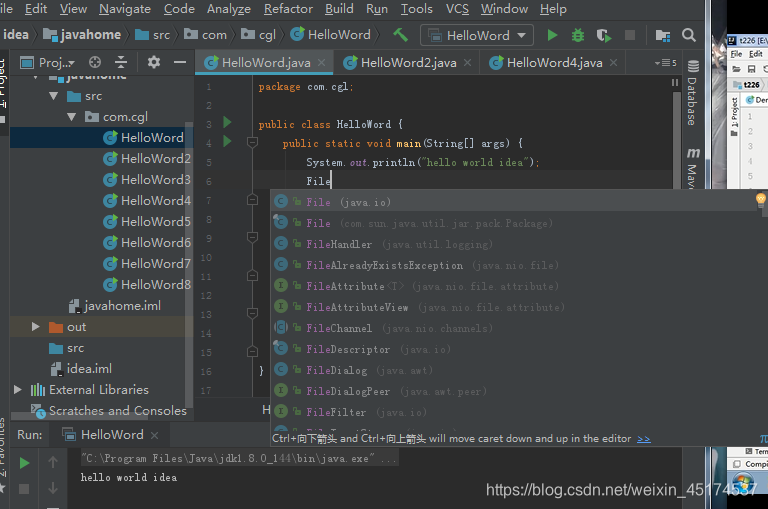768x509 pixels.
Task: Click the gray Stop square in toolbar
Action: point(630,35)
